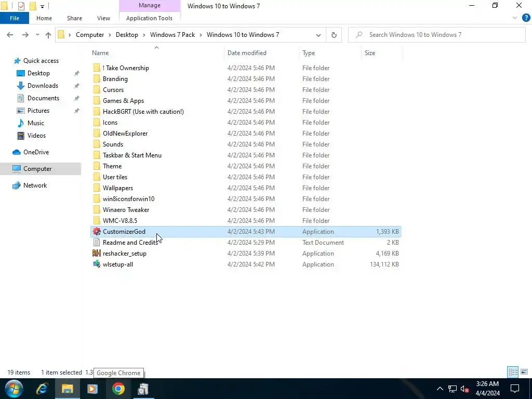Click the Manage contextual tab
Image resolution: width=532 pixels, height=399 pixels.
(150, 5)
